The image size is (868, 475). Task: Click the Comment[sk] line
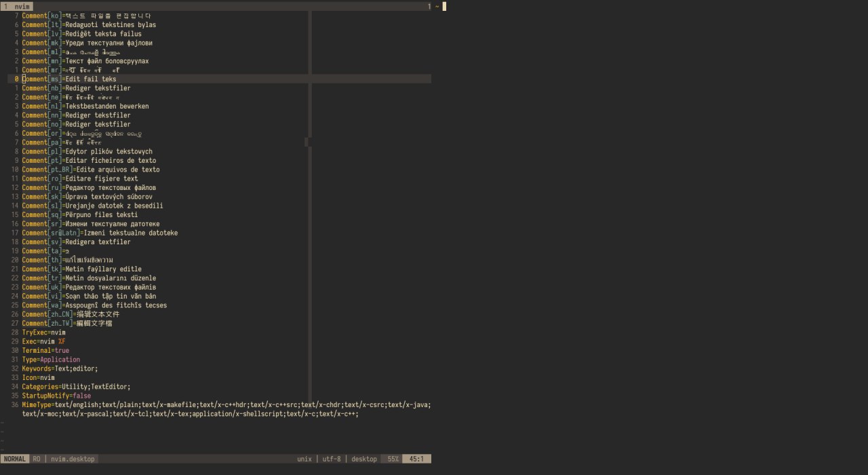87,197
